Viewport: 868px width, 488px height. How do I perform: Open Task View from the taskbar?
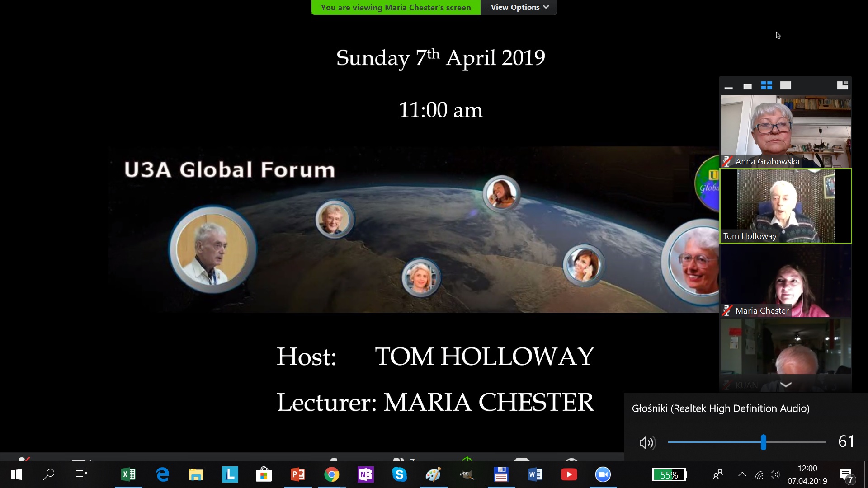pos(81,474)
